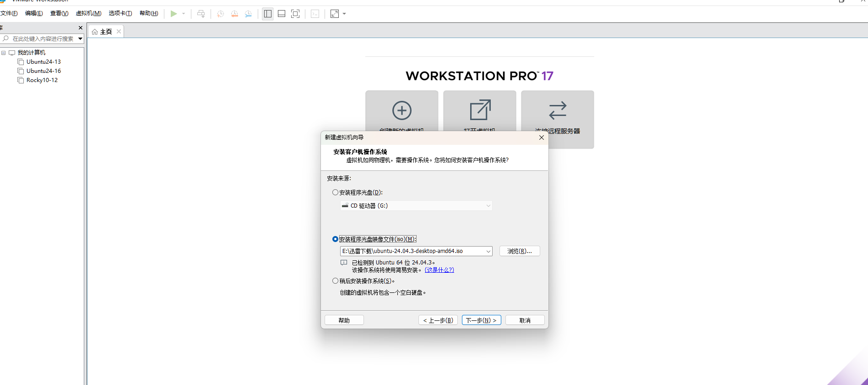Screen dimensions: 868x385
Task: Click the send Ctrl+Alt+Del toolbar icon
Action: pyautogui.click(x=201, y=14)
